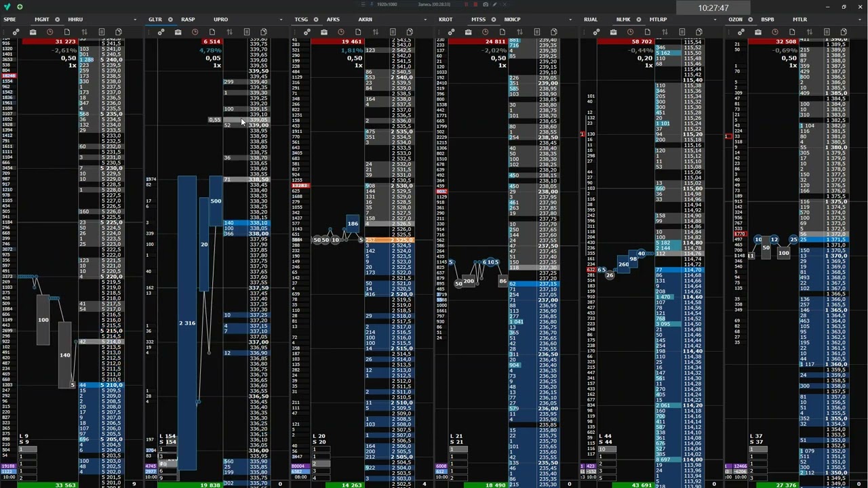Close the OZON tab
Viewport: 868px width, 488px height.
751,20
